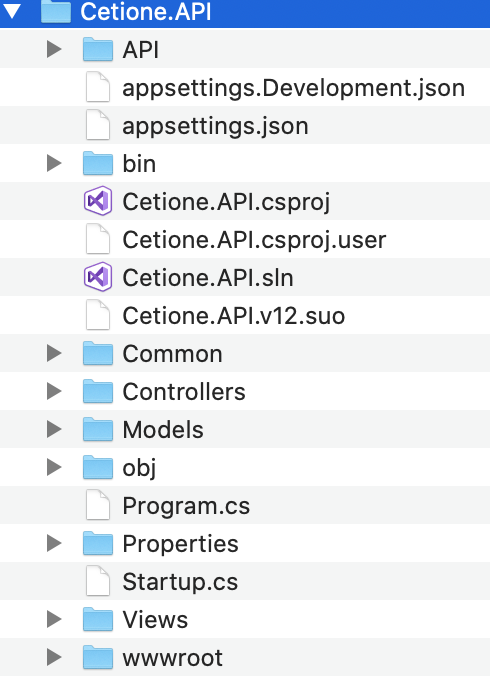Click the Models folder icon
Viewport: 490px width, 678px height.
(x=98, y=429)
